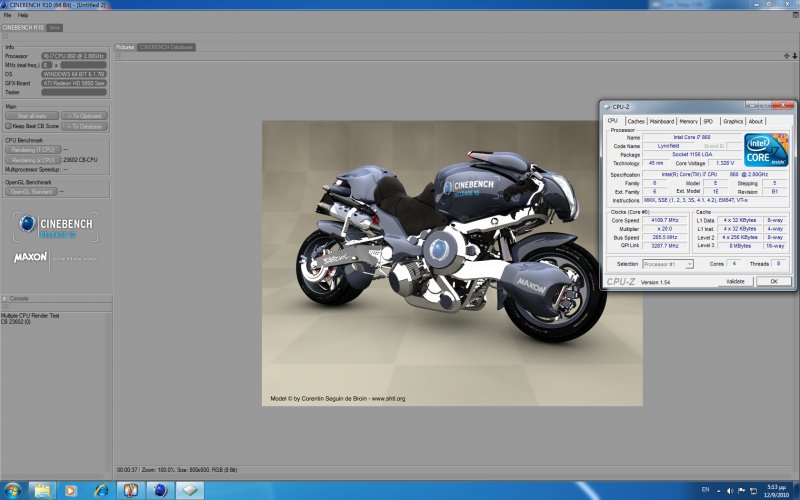Click the Validate button in CPU-Z
Viewport: 800px width, 500px height.
click(x=735, y=282)
